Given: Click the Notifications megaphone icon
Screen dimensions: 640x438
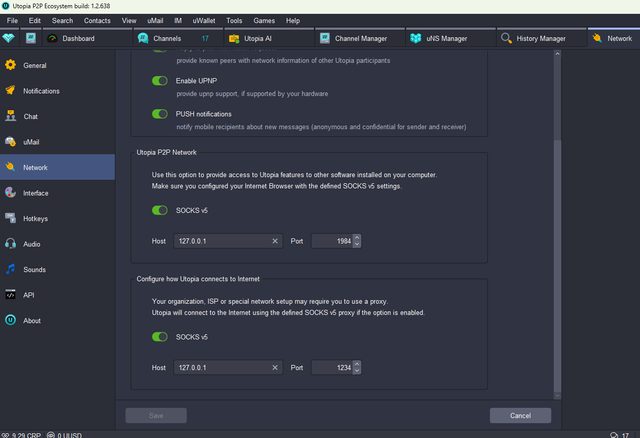Looking at the screenshot, I should [x=11, y=90].
